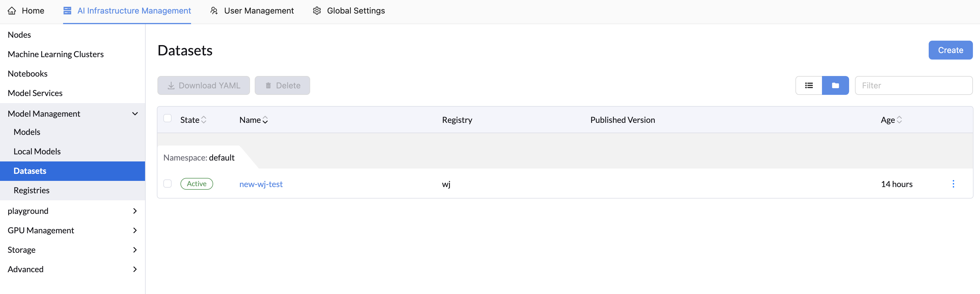The width and height of the screenshot is (980, 294).
Task: Open row actions menu for new-wj-test
Action: pyautogui.click(x=953, y=184)
